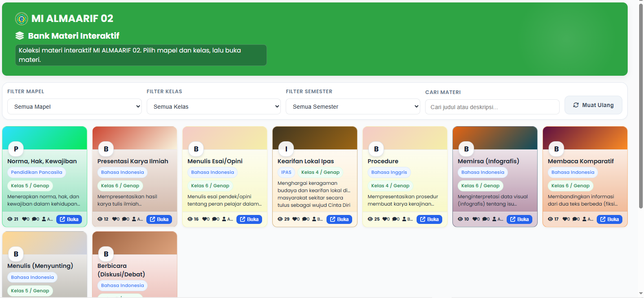Click Buka on Memirsa (Infografis) card
Image resolution: width=644 pixels, height=298 pixels.
520,219
